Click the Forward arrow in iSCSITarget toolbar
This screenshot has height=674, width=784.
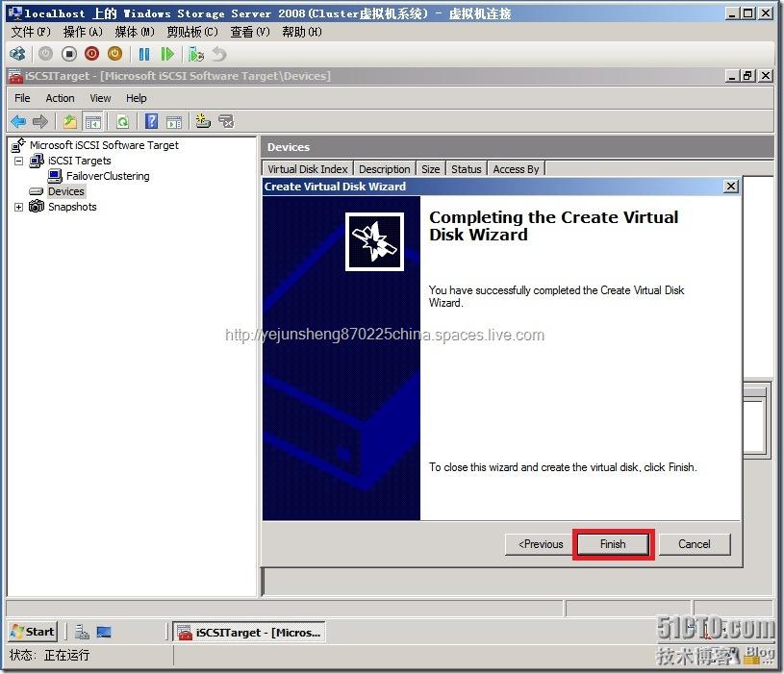click(x=40, y=121)
